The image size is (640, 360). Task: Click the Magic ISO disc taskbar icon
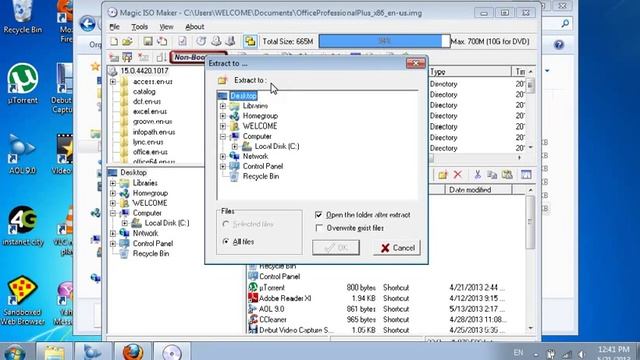(x=172, y=352)
